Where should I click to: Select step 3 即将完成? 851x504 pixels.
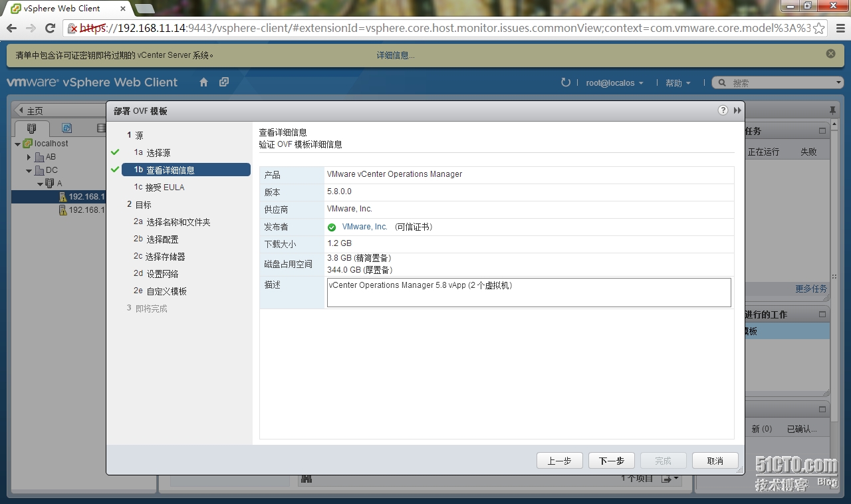[x=147, y=309]
